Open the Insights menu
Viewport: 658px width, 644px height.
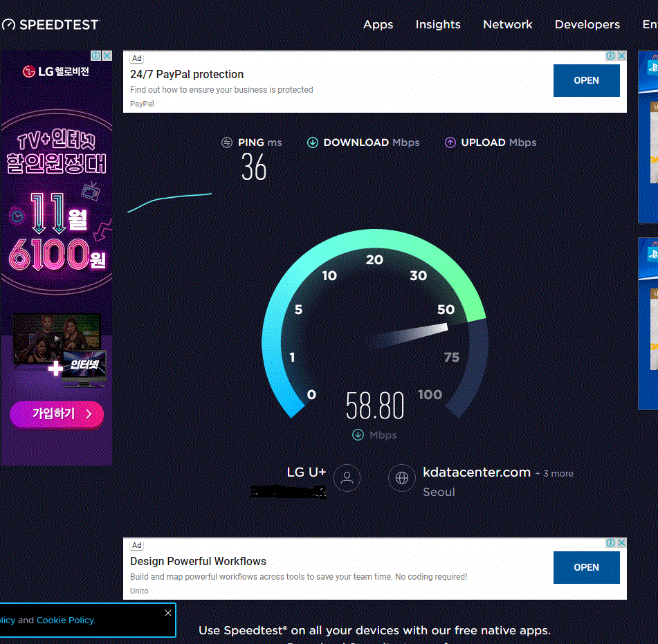[x=438, y=25]
